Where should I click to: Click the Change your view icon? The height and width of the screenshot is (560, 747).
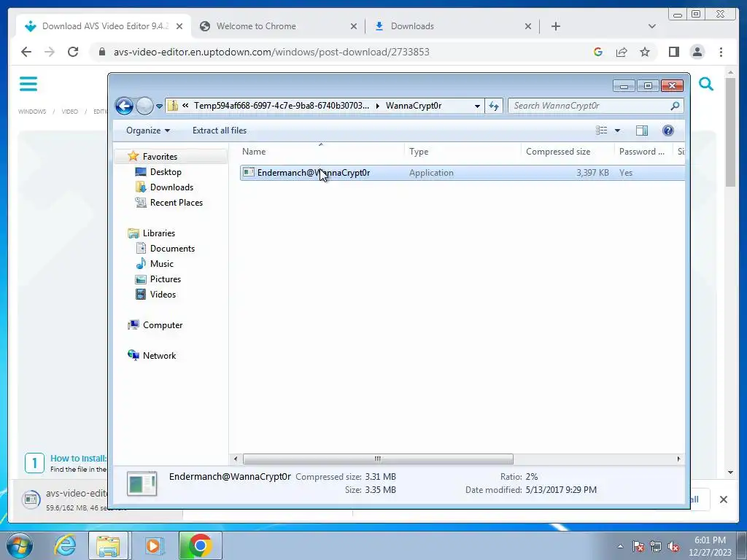pyautogui.click(x=601, y=131)
